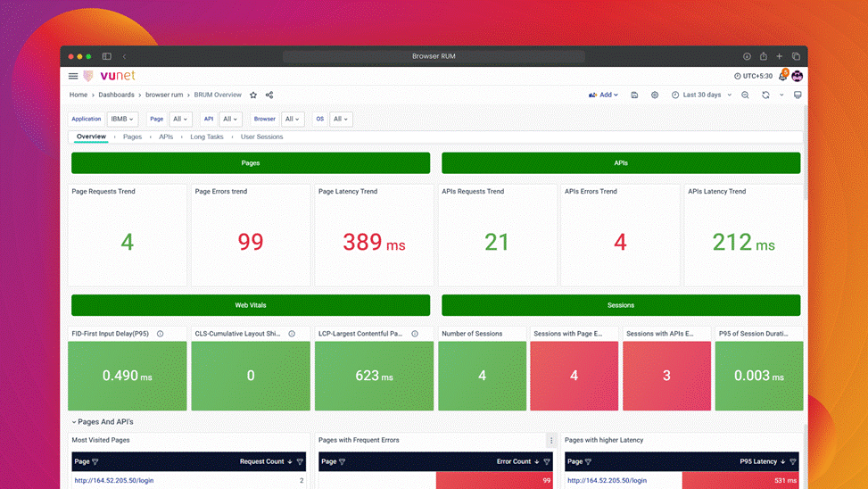Image resolution: width=868 pixels, height=489 pixels.
Task: Open the Last 30 days time picker
Action: pyautogui.click(x=702, y=95)
